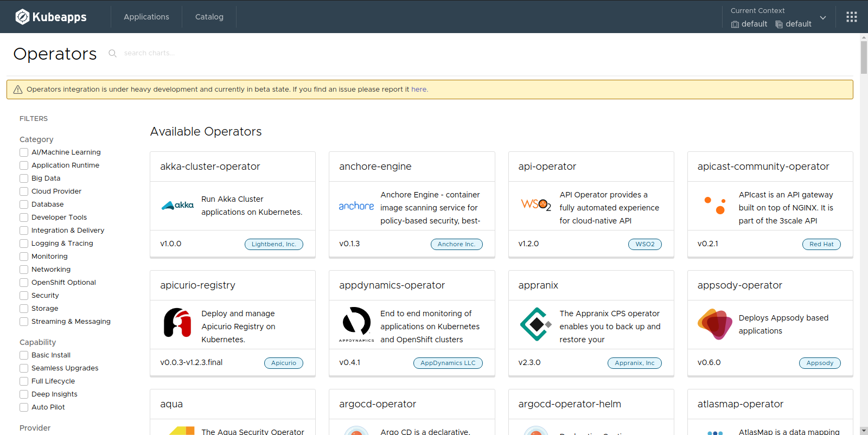Check the Database category filter
The height and width of the screenshot is (435, 868).
pyautogui.click(x=24, y=204)
